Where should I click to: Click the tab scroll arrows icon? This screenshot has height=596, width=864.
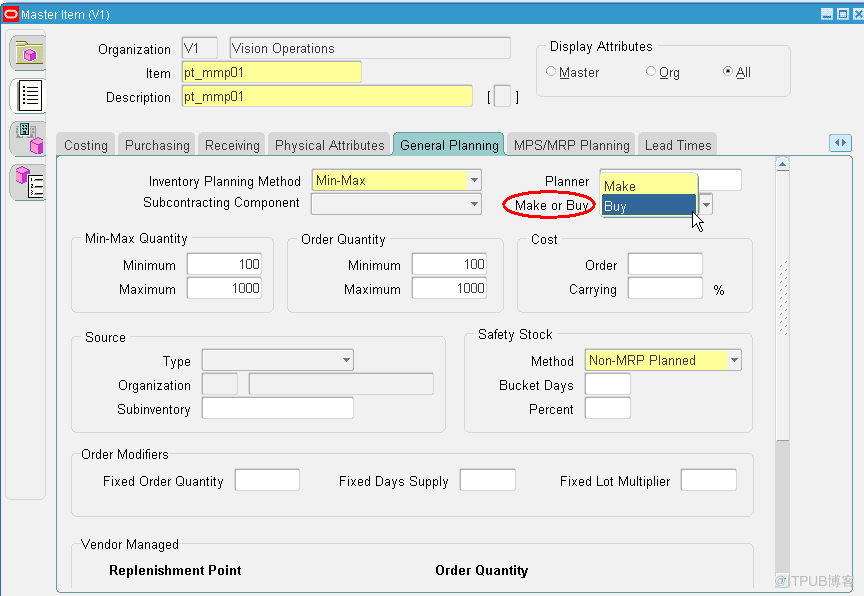[x=840, y=144]
